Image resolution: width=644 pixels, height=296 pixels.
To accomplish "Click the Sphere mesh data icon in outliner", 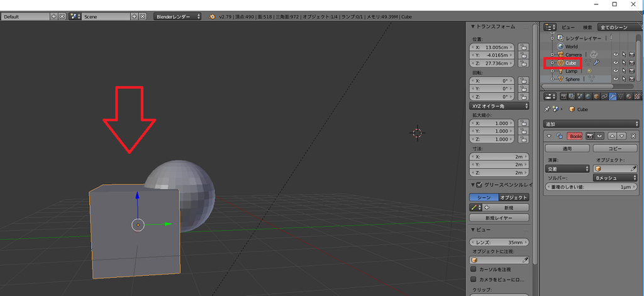I will [x=591, y=79].
